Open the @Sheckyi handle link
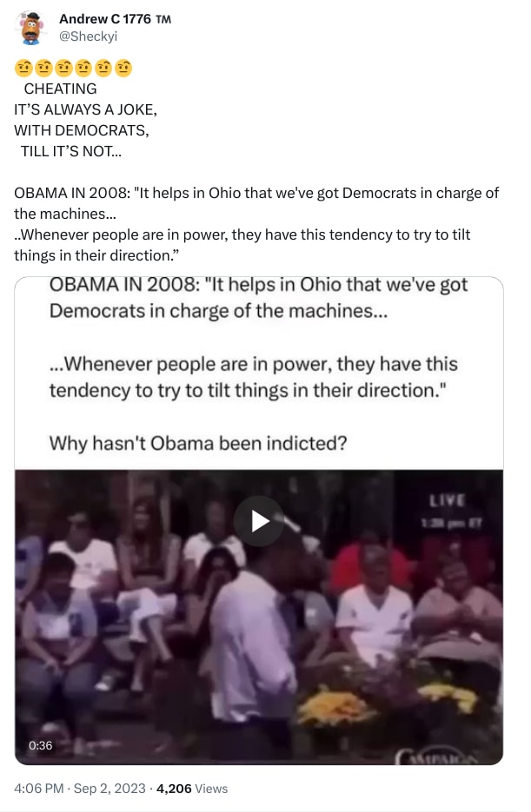This screenshot has height=812, width=531. click(88, 36)
